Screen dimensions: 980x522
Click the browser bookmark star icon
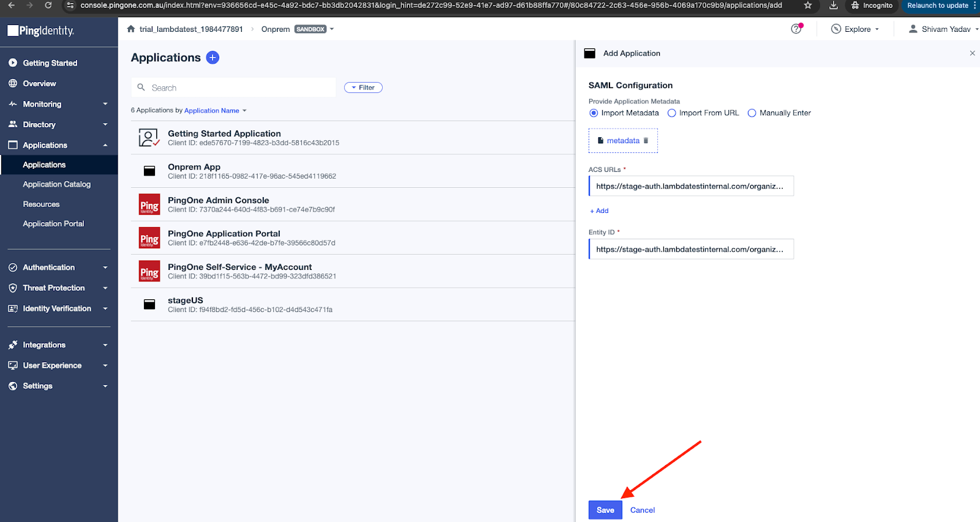click(x=808, y=6)
